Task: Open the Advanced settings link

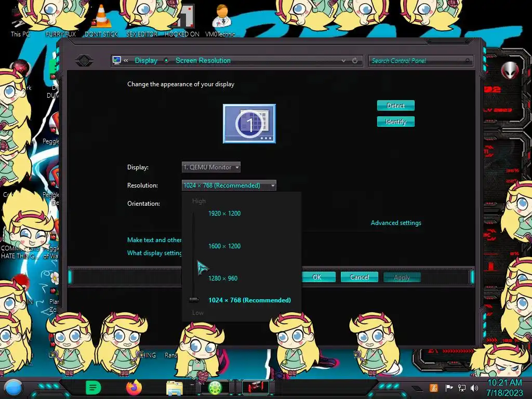Action: pyautogui.click(x=396, y=223)
